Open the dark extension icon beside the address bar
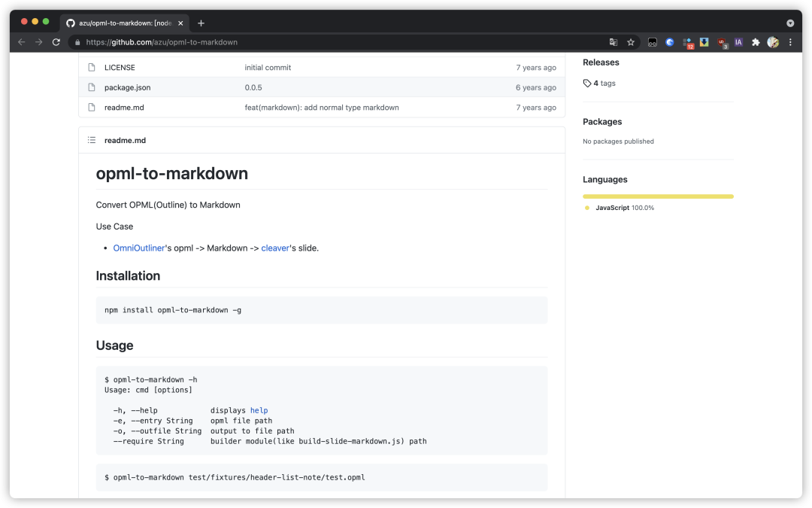The width and height of the screenshot is (812, 508). click(x=652, y=42)
